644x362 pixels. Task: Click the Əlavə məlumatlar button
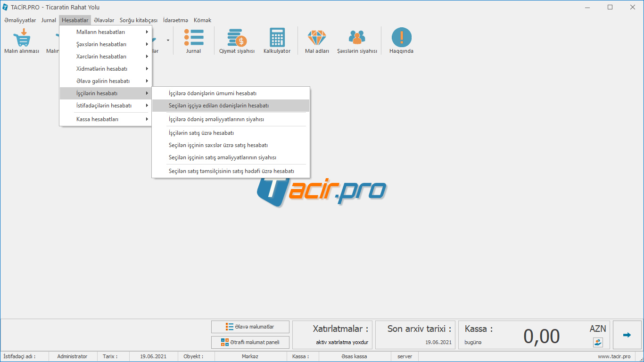[x=250, y=327]
